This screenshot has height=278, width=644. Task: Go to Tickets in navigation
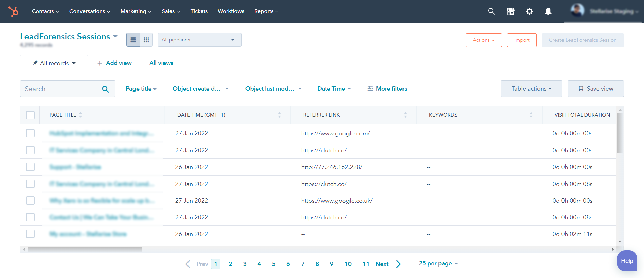(199, 11)
